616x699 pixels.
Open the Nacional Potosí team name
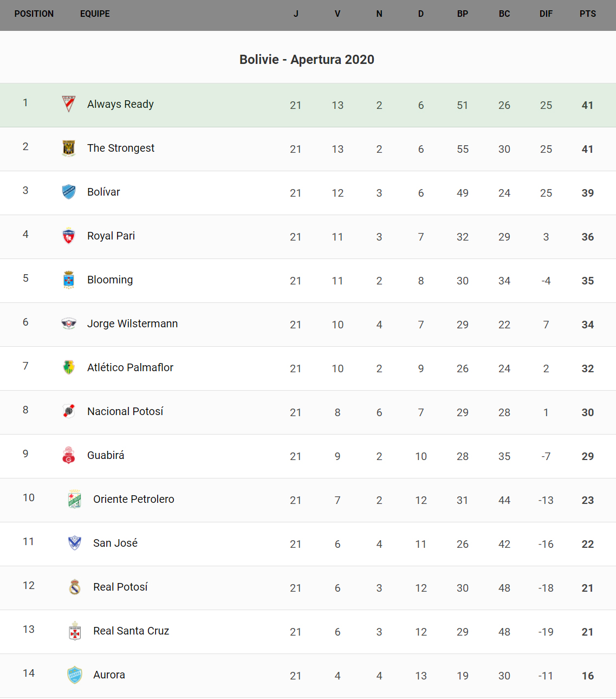[125, 411]
